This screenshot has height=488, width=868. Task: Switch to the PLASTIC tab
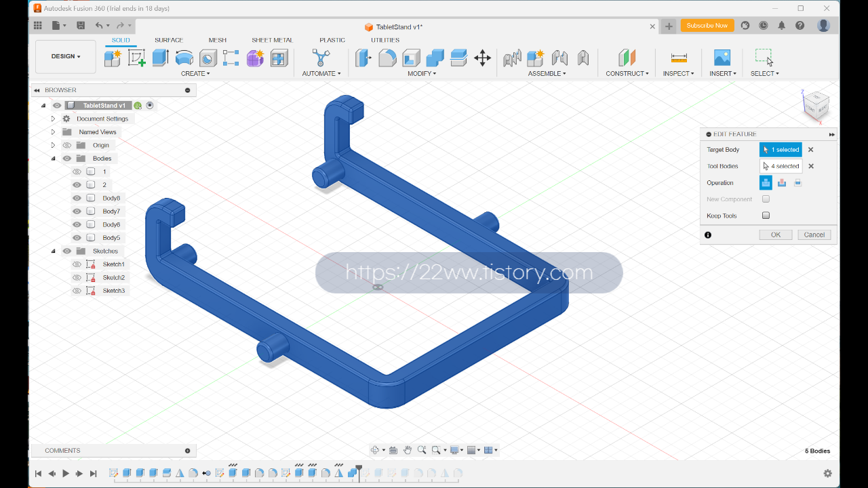[x=332, y=40]
